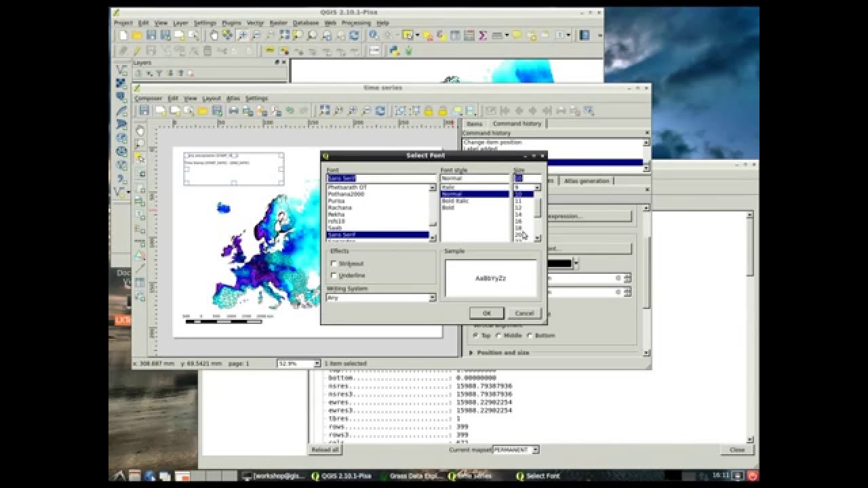Click the red power icon in the taskbar
The height and width of the screenshot is (488, 868).
752,476
